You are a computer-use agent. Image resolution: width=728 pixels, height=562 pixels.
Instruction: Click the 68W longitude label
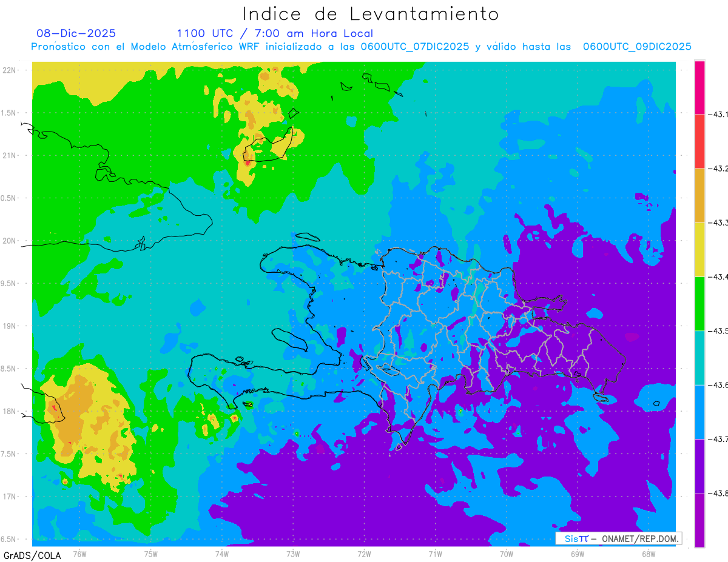click(x=649, y=553)
